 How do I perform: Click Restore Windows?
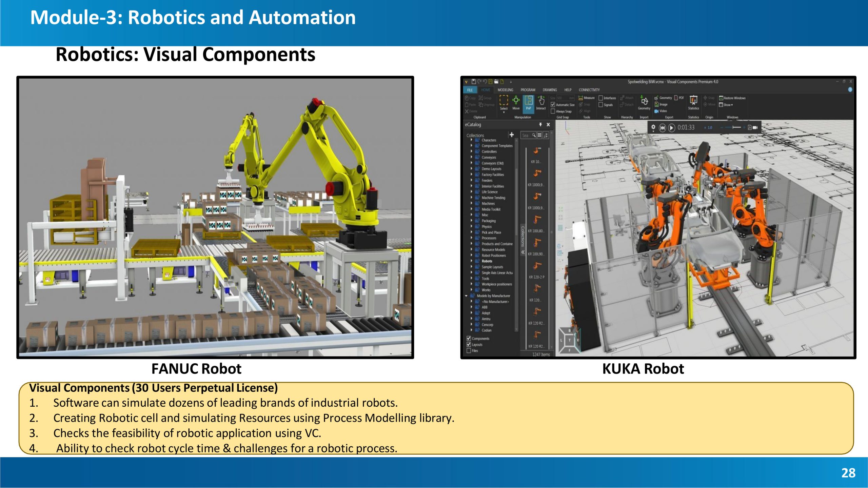coord(732,98)
